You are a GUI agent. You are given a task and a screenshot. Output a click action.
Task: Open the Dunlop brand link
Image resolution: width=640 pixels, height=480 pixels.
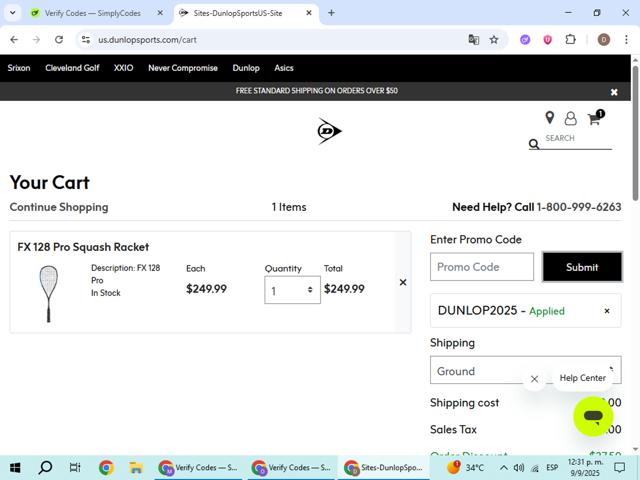246,68
